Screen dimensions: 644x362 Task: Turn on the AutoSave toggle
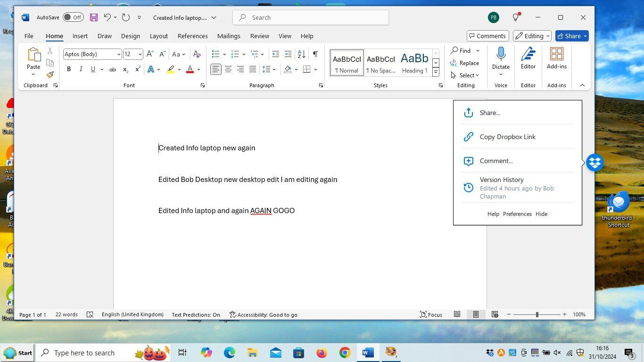click(73, 17)
